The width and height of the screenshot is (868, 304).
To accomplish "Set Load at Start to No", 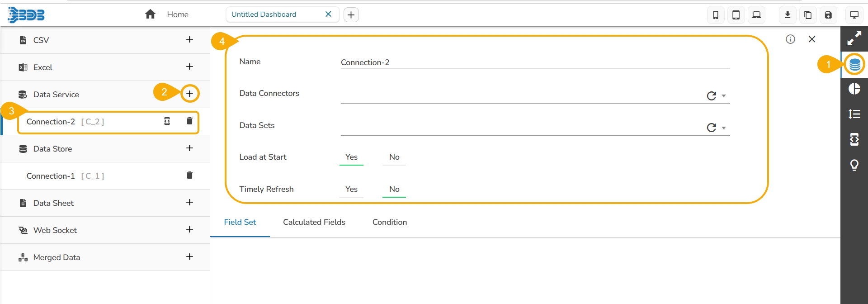I will tap(394, 157).
